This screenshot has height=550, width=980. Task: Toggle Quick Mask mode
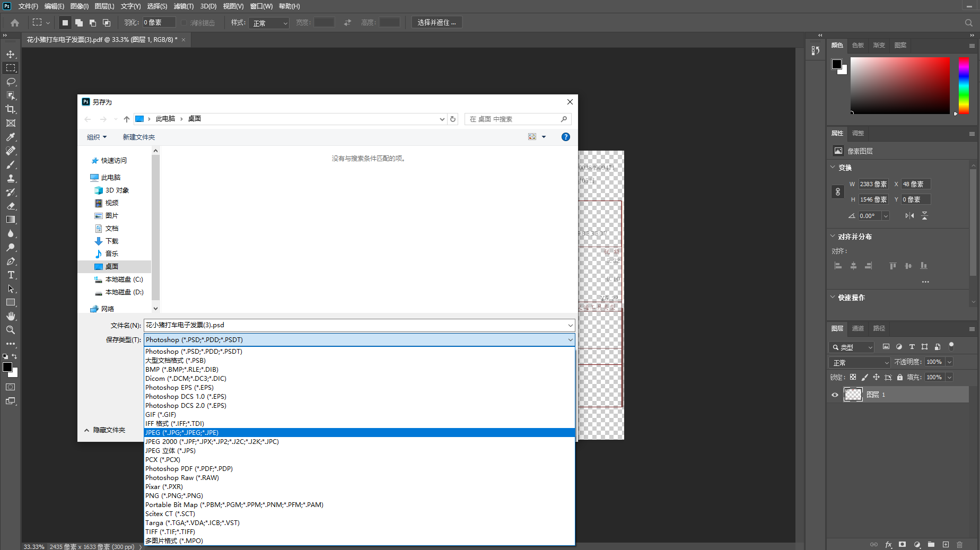(11, 387)
